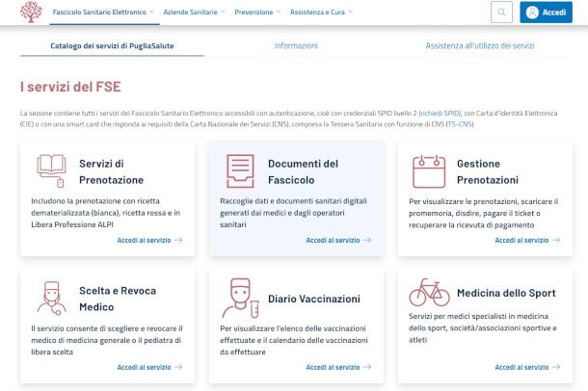Click arrow icon in Medicina dello Sport card
The height and width of the screenshot is (391, 588).
pyautogui.click(x=556, y=367)
